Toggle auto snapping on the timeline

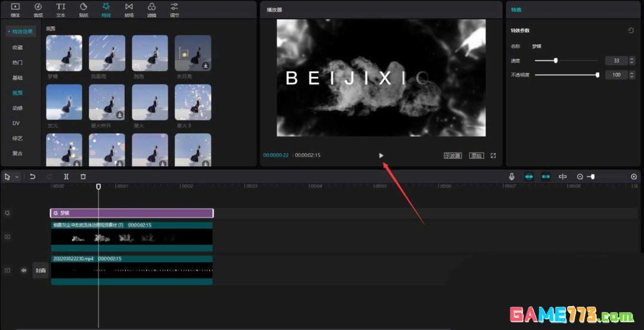[546, 176]
